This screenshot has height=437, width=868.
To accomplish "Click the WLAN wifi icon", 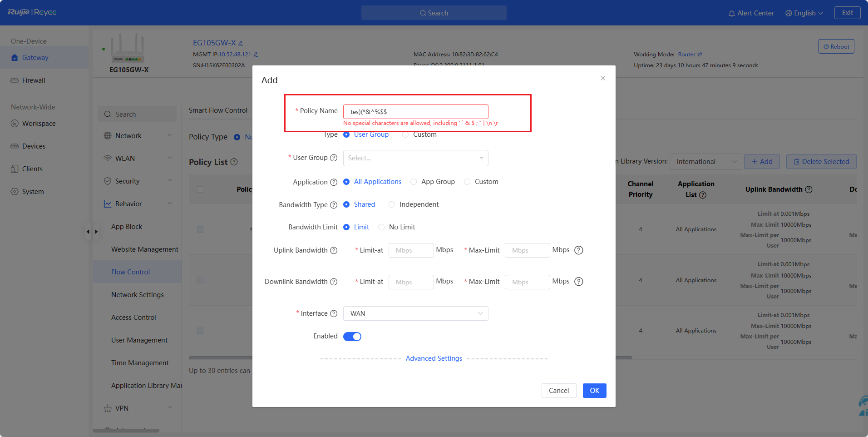I will (108, 159).
